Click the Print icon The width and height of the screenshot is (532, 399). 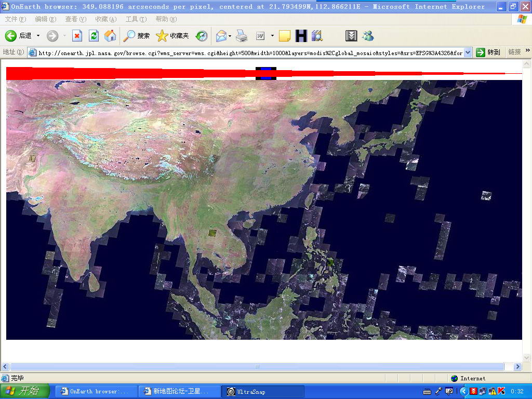tap(242, 36)
